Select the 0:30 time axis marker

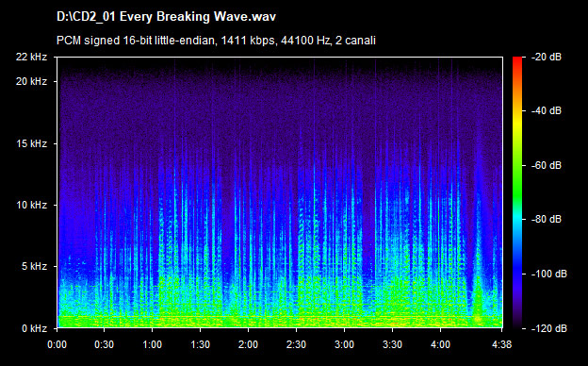105,344
